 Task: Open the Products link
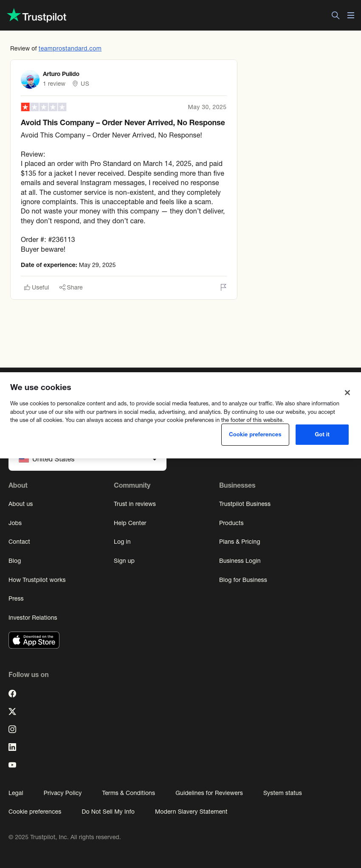pyautogui.click(x=231, y=523)
